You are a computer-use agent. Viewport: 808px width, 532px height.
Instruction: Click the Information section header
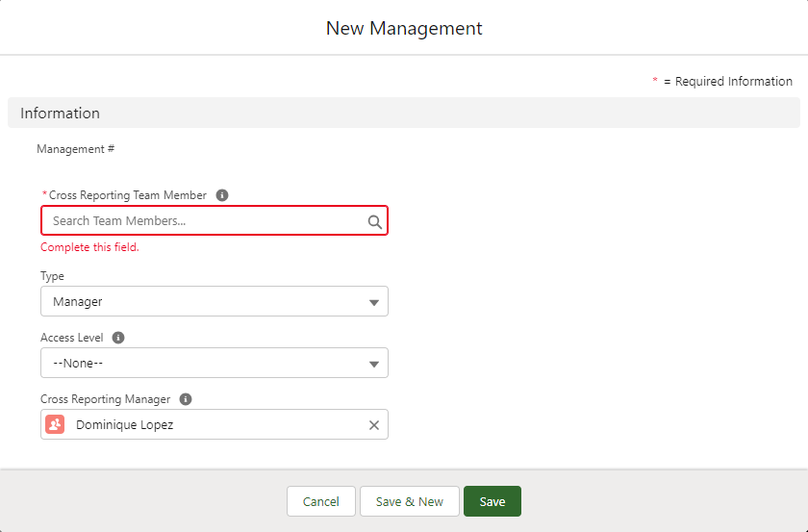(x=60, y=114)
